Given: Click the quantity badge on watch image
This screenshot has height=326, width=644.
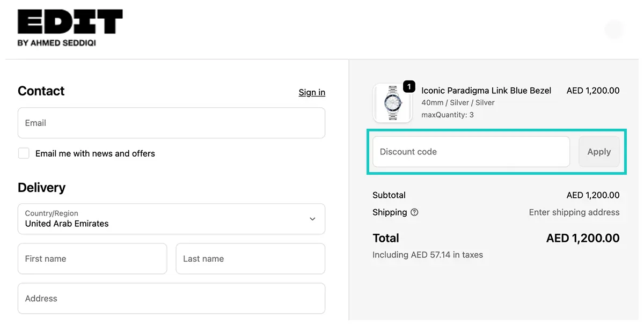Looking at the screenshot, I should pyautogui.click(x=409, y=86).
